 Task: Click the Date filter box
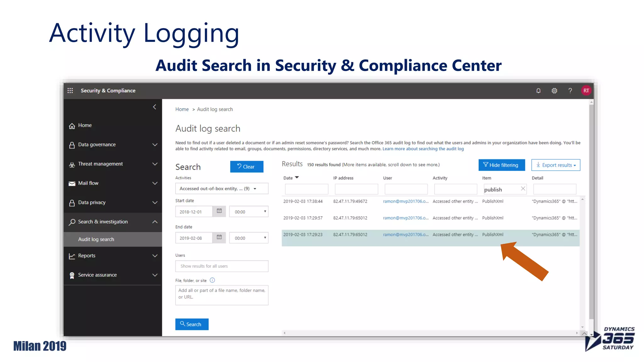[x=306, y=189]
